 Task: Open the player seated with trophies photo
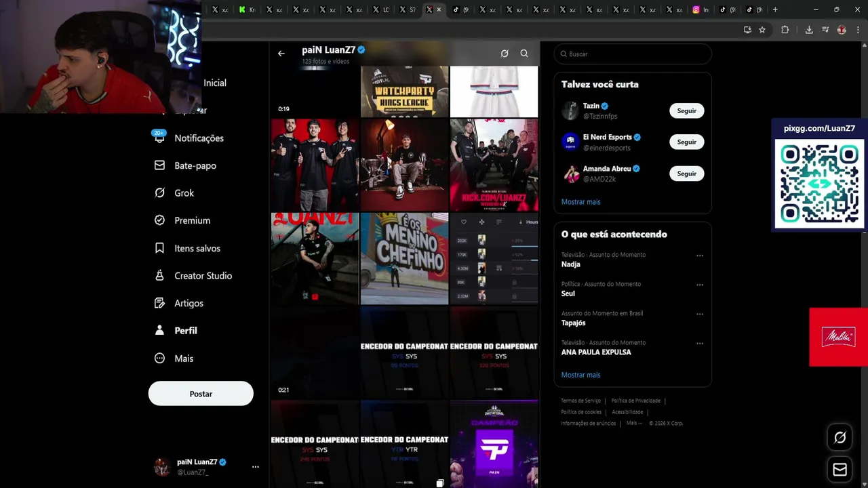pos(404,165)
